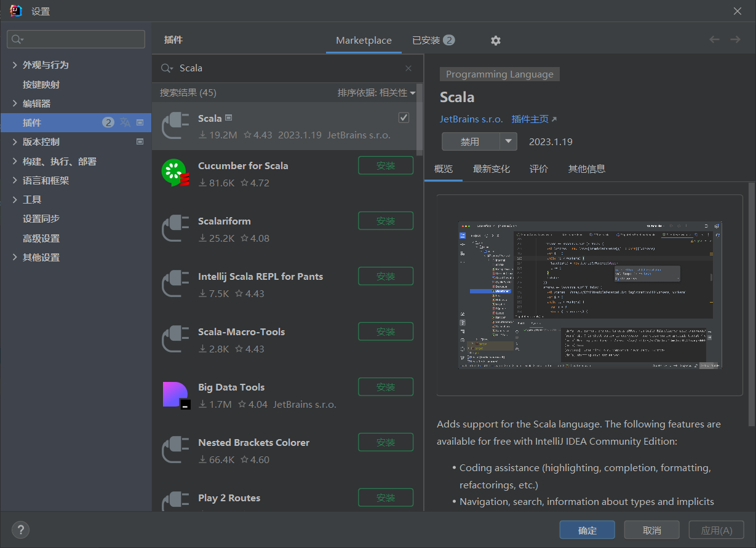Click the plugin search field containing Scala

288,68
